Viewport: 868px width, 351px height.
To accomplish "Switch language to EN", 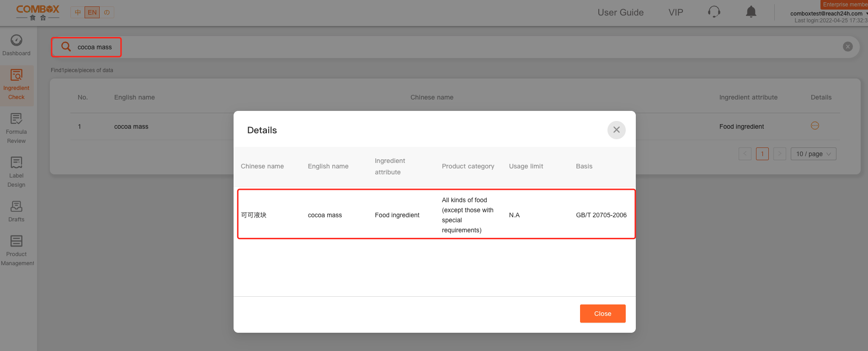I will [92, 12].
